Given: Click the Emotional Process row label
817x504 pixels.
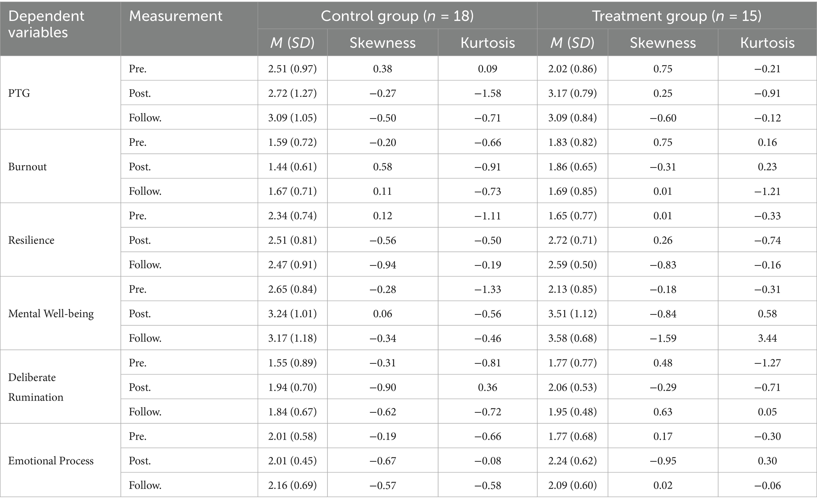Looking at the screenshot, I should click(x=51, y=461).
